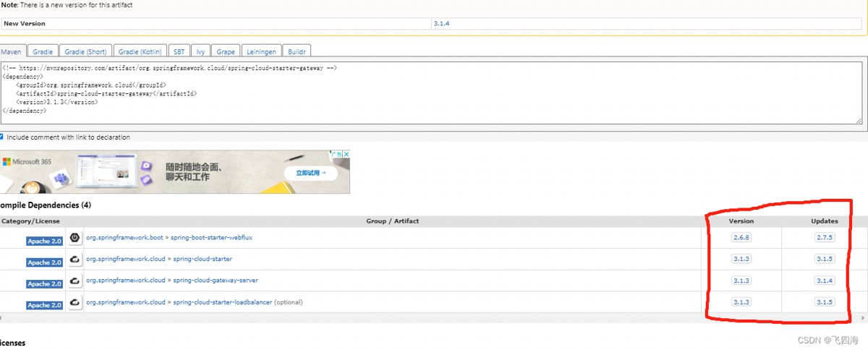Click Apache 2.0 license badge for spring-cloud-starter-loadbalancer
868x350 pixels.
pyautogui.click(x=44, y=305)
